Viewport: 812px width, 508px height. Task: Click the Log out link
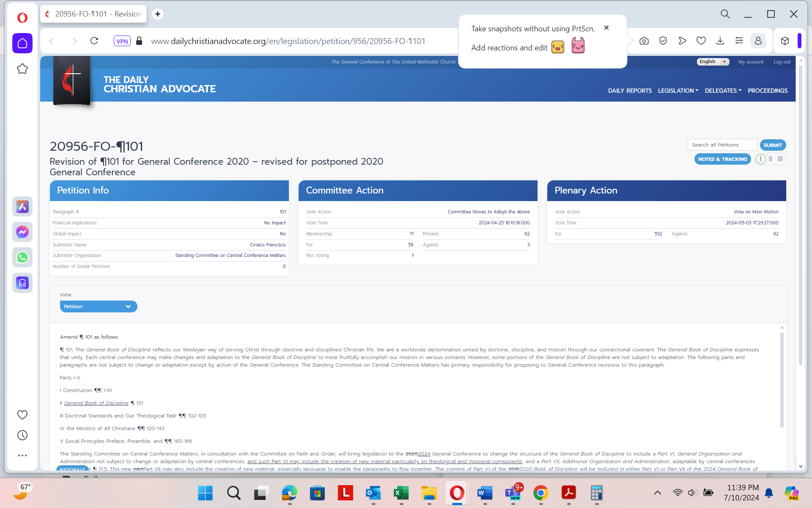point(782,62)
